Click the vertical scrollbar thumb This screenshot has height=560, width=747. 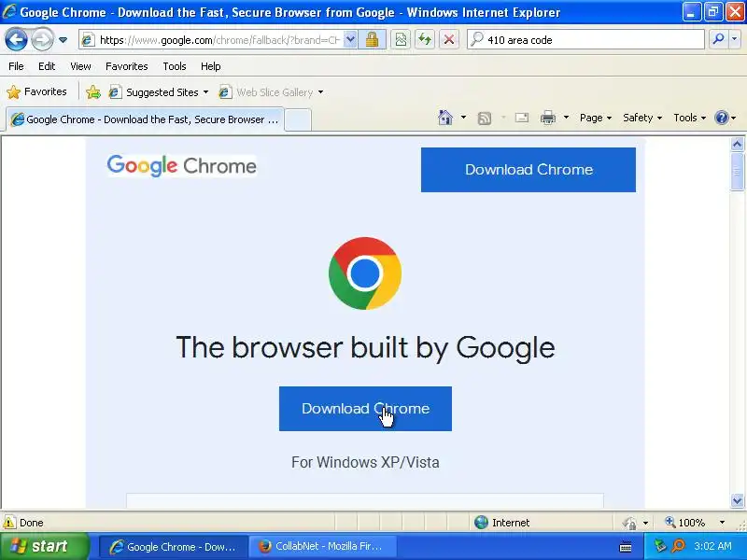737,172
